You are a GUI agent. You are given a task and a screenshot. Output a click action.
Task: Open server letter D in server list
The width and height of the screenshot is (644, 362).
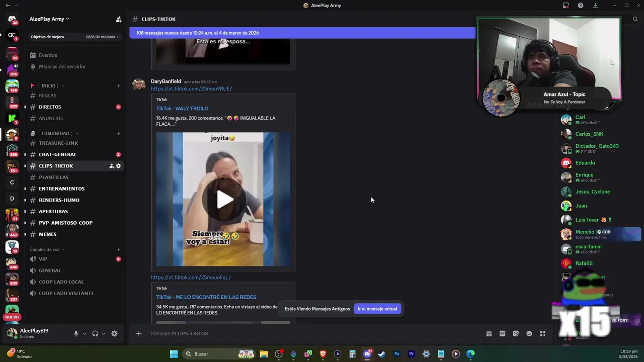pos(12,199)
